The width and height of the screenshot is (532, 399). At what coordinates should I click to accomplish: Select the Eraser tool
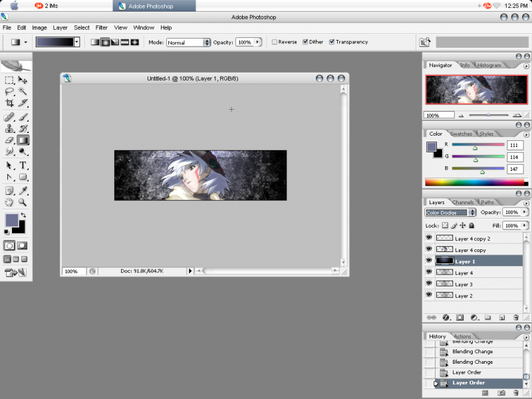(9, 140)
